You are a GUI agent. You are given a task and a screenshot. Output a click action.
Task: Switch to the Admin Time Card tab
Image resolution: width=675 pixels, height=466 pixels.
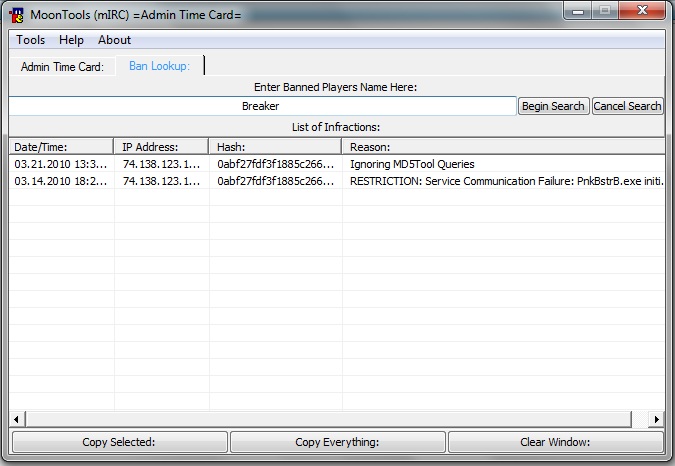pos(62,67)
